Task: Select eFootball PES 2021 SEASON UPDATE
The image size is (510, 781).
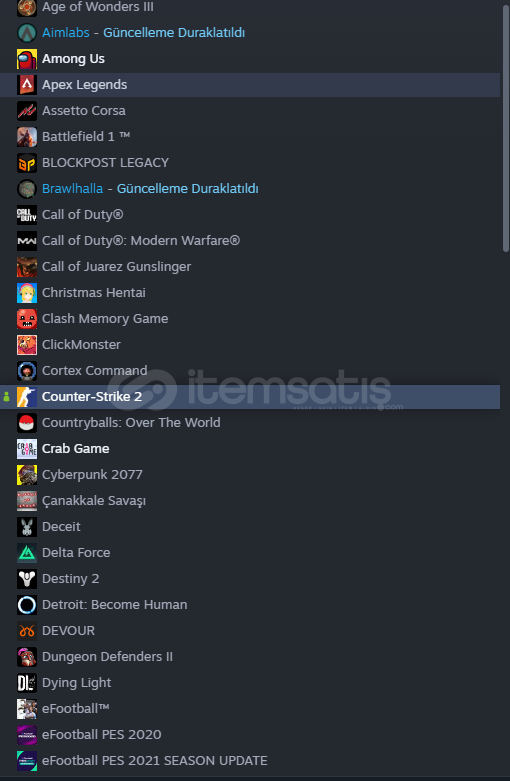Action: pos(250,761)
